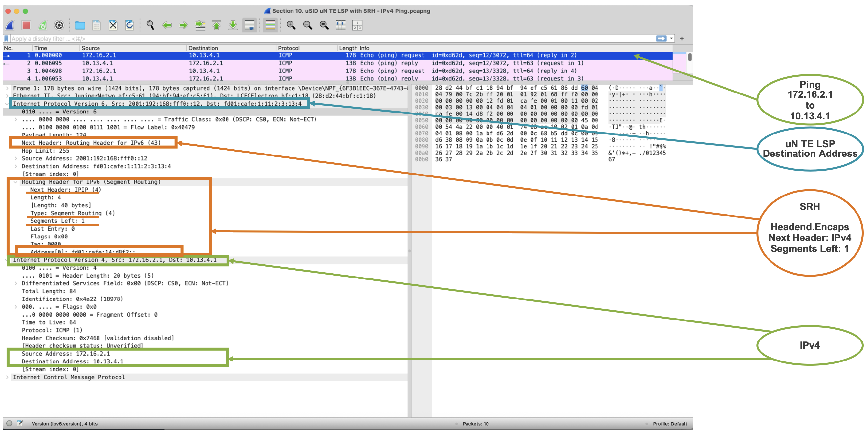Open the display filter bookmark menu

7,39
